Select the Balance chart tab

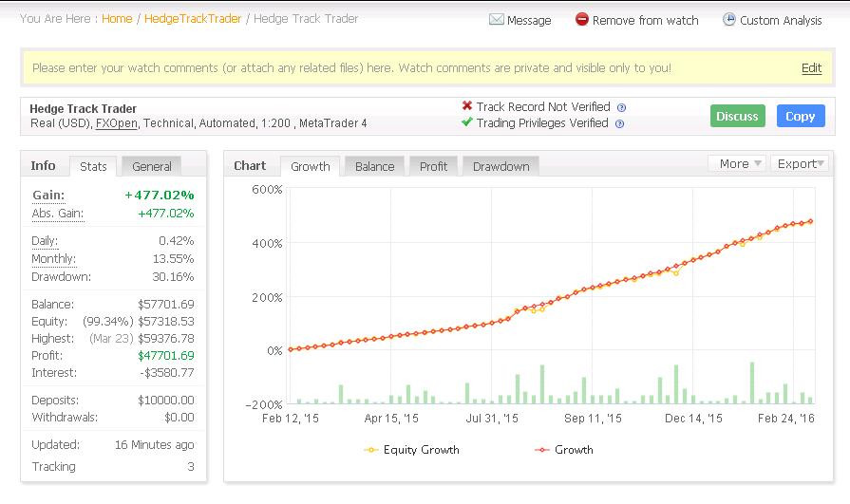[x=374, y=166]
